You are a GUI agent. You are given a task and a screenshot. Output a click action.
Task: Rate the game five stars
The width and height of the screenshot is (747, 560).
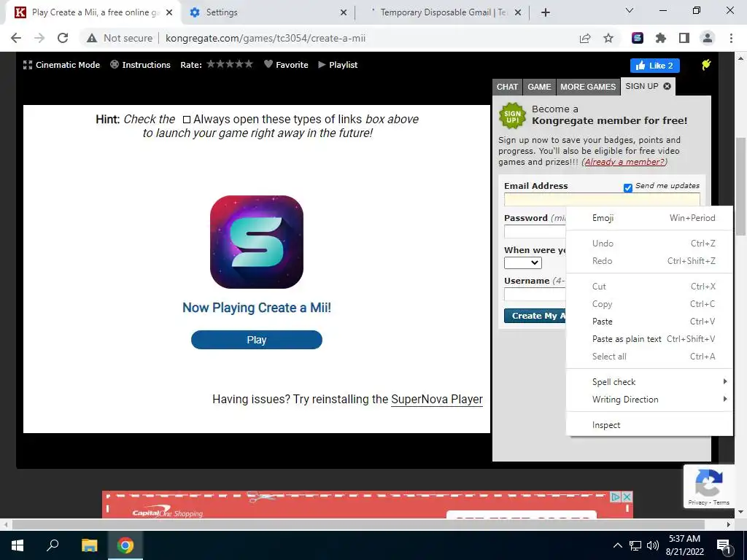(x=248, y=64)
